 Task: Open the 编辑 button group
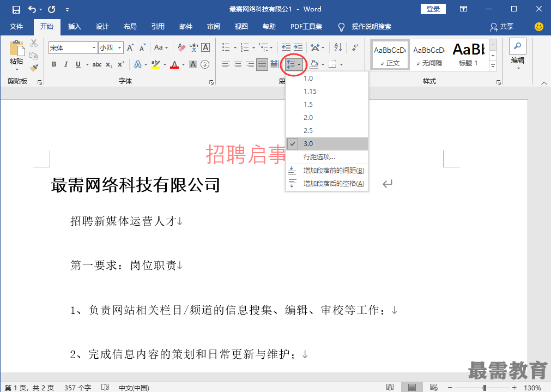click(x=518, y=55)
